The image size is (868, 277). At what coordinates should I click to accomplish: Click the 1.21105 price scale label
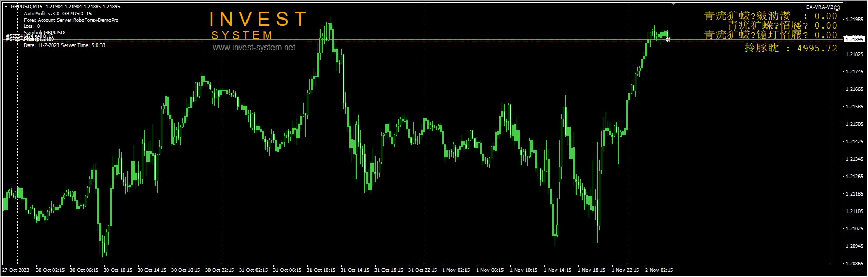tap(855, 211)
